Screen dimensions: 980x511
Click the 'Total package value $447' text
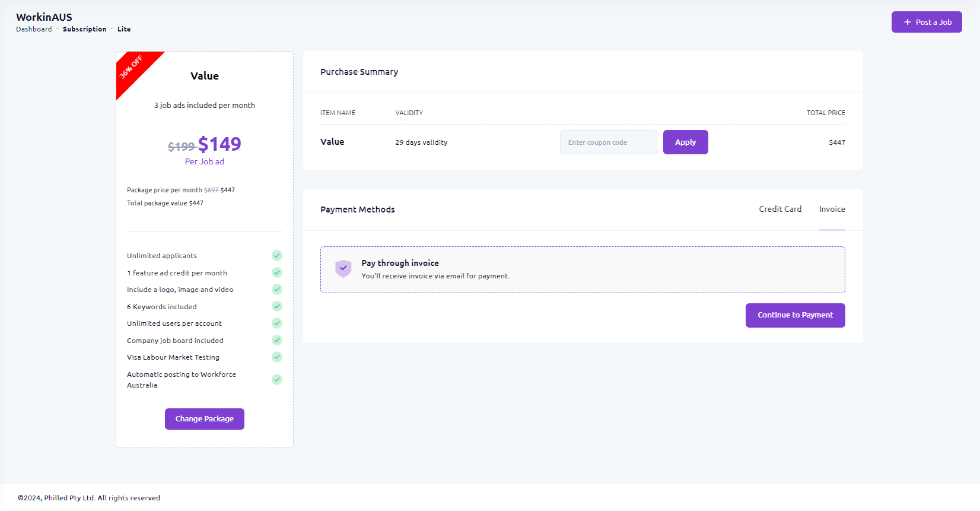(x=165, y=203)
